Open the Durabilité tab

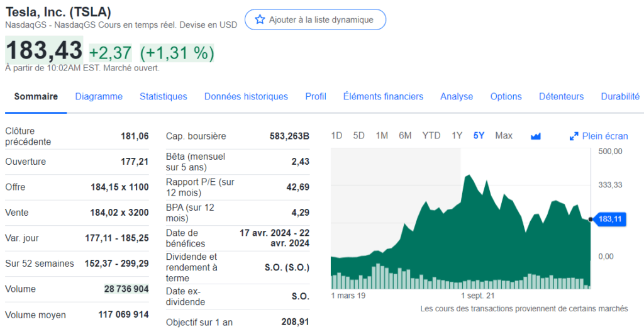click(x=620, y=96)
